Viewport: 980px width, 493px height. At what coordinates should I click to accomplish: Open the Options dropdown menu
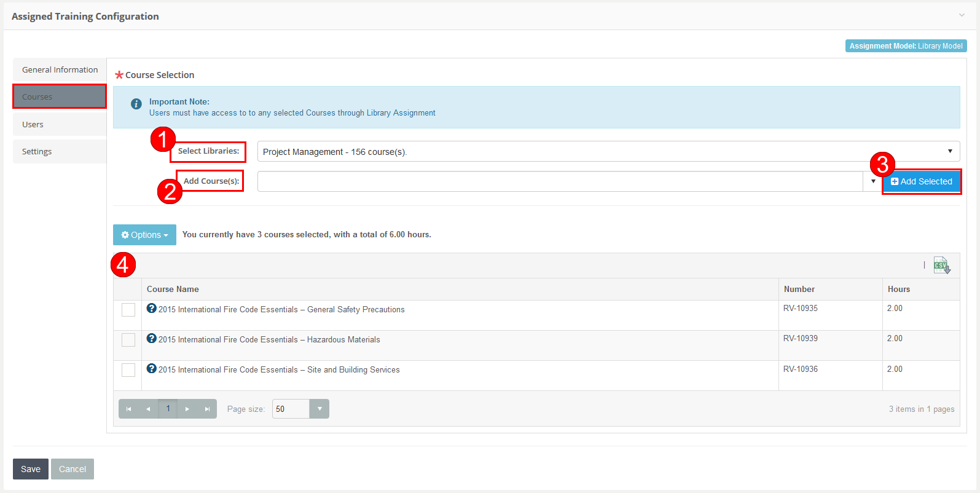tap(144, 235)
